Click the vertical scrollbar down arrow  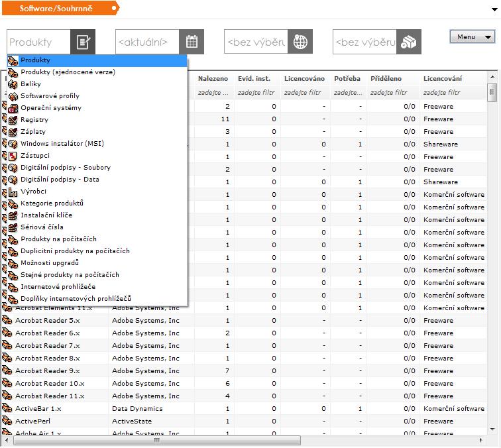coord(492,429)
